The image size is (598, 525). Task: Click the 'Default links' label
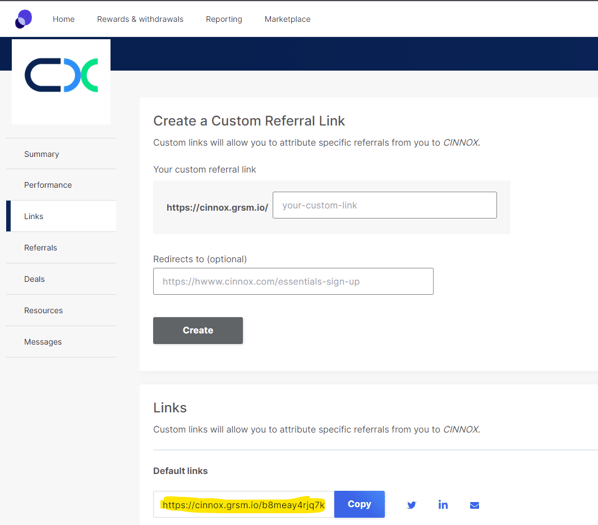[x=180, y=471]
